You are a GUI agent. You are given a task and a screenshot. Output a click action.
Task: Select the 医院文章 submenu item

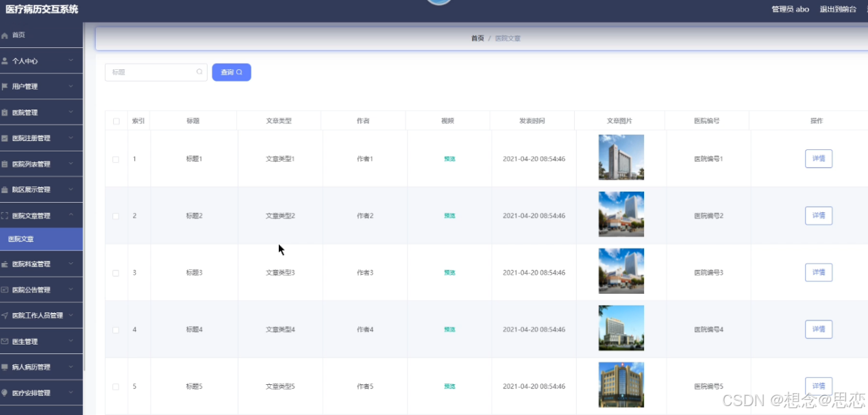(x=41, y=239)
